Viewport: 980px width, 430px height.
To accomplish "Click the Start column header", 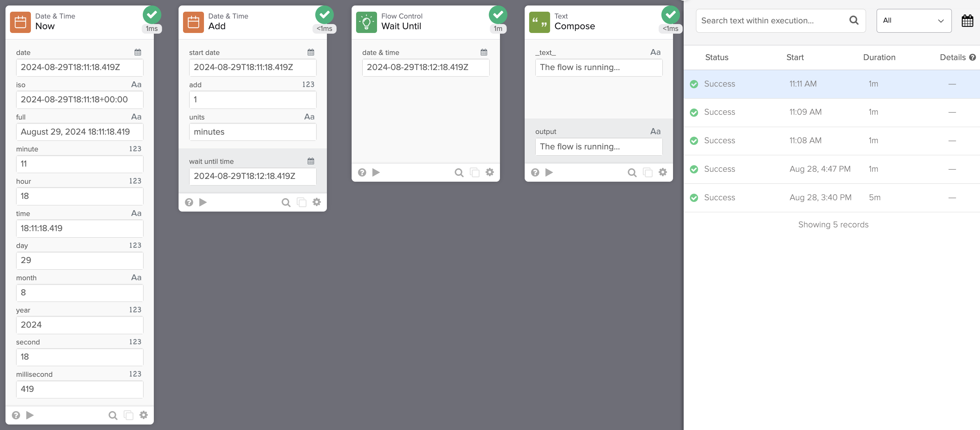I will 795,57.
